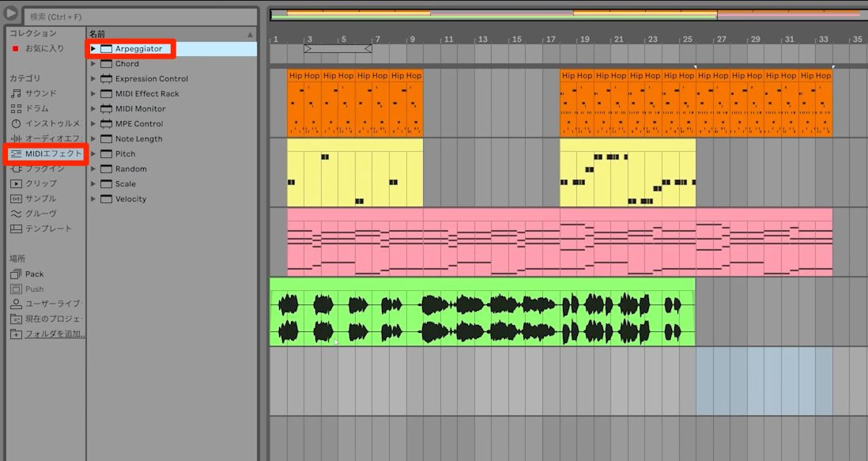This screenshot has height=461, width=868.
Task: Open the サウンド category
Action: tap(34, 93)
